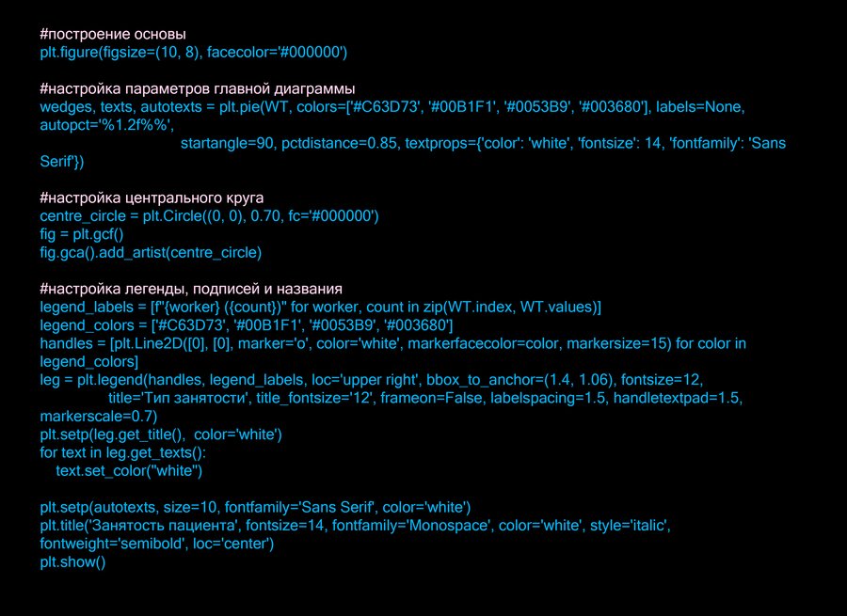This screenshot has width=847, height=616.
Task: Click the line starting with "wedges, texts, autotexts"
Action: [392, 106]
